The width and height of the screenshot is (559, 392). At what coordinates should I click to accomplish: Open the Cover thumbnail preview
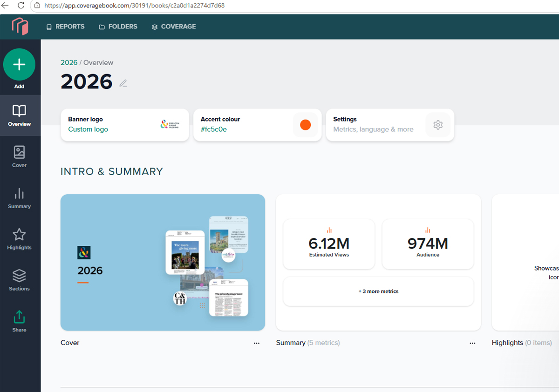coord(163,262)
